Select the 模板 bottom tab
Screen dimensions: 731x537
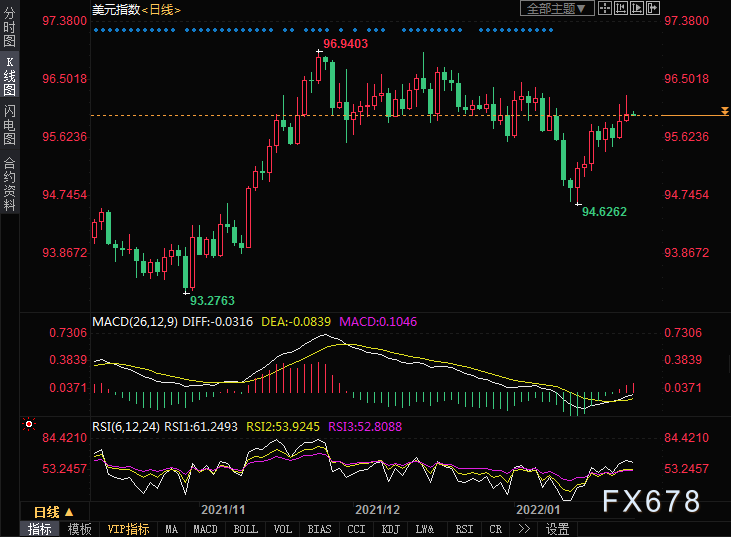click(80, 529)
